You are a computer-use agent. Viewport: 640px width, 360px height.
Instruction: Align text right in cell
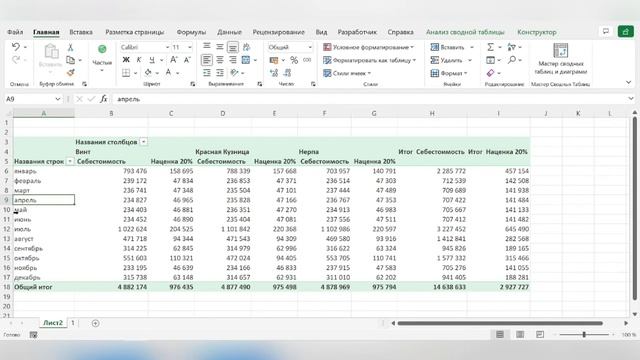pyautogui.click(x=233, y=60)
